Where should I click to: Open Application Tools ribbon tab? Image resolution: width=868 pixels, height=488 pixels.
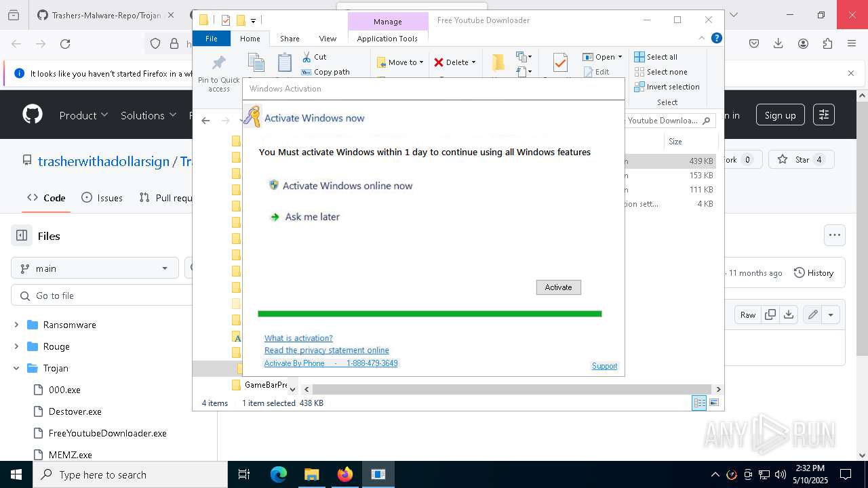coord(387,39)
